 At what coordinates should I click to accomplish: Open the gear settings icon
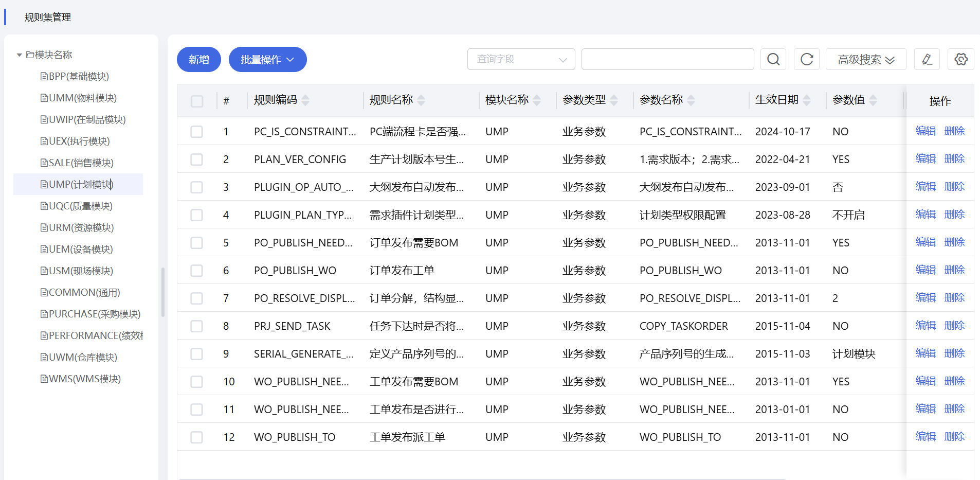tap(960, 60)
